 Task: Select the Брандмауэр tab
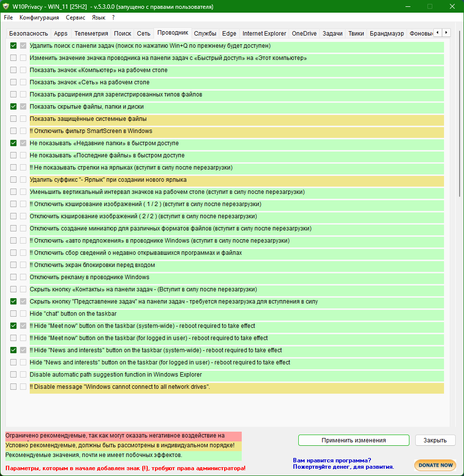click(387, 34)
